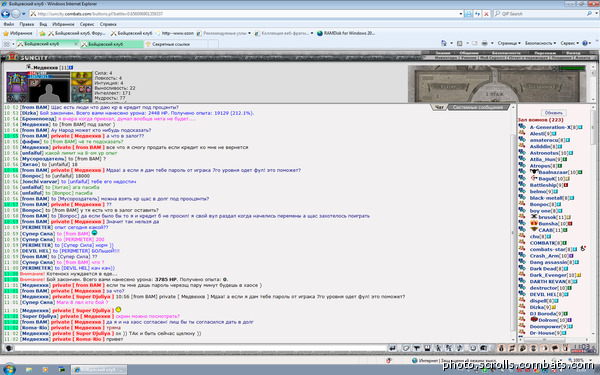Click the eraser clear-chat icon
This screenshot has width=600, height=375.
click(x=406, y=348)
